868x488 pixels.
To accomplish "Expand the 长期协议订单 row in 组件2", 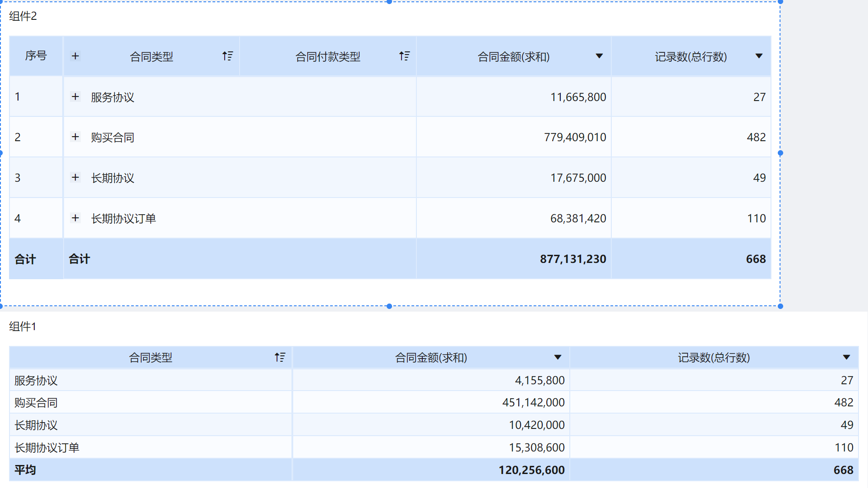I will pyautogui.click(x=75, y=218).
